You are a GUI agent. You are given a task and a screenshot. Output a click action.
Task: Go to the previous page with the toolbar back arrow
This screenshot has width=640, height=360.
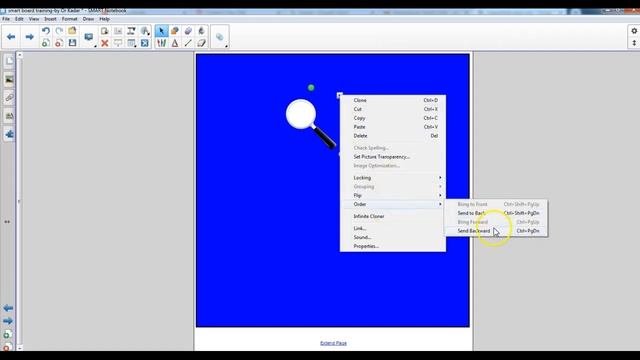(11, 37)
